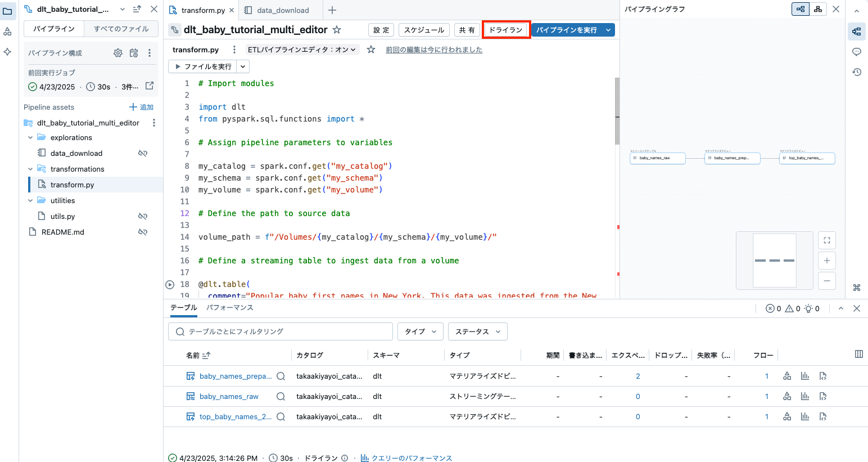
Task: Zoom in on the pipeline graph minimap
Action: (826, 260)
